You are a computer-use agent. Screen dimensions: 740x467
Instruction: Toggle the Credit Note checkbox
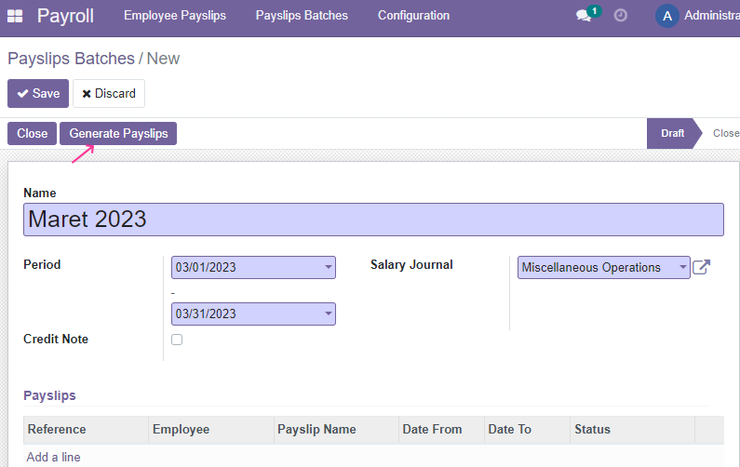click(x=177, y=339)
